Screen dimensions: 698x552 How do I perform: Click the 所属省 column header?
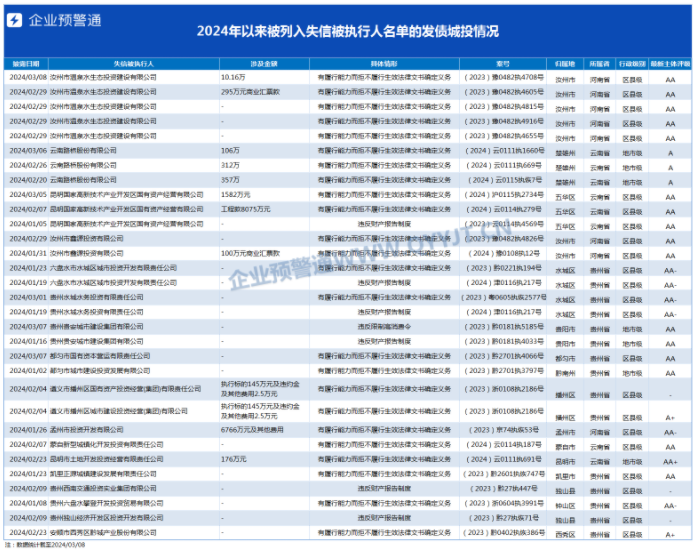[x=600, y=64]
